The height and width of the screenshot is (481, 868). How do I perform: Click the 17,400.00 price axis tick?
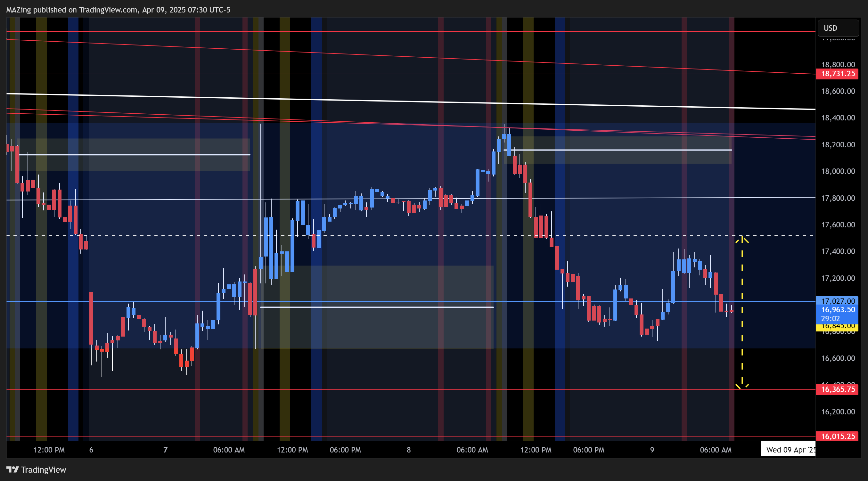838,251
